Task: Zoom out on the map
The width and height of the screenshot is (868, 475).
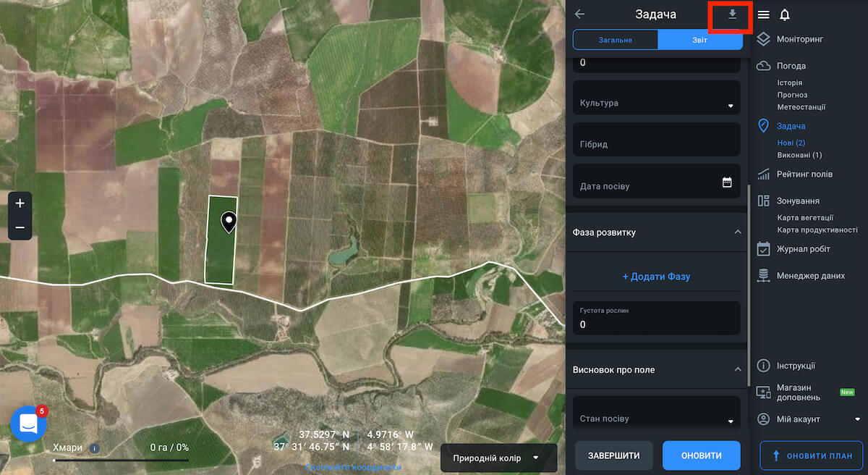Action: click(20, 227)
